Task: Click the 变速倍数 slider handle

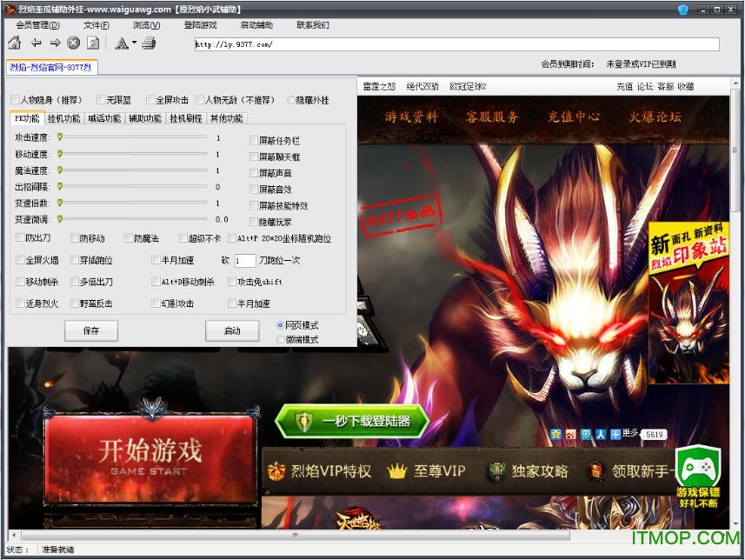Action: click(60, 203)
